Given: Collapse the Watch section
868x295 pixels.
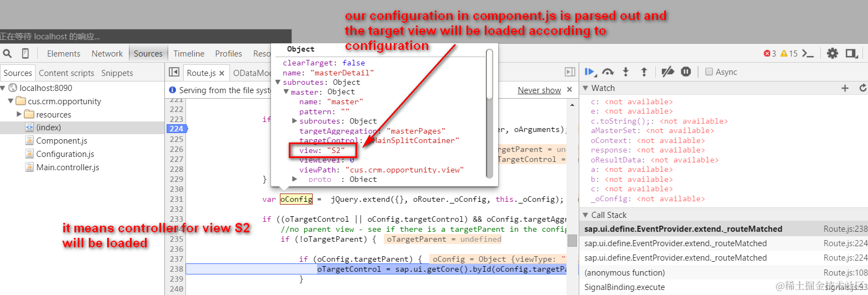Looking at the screenshot, I should (585, 88).
